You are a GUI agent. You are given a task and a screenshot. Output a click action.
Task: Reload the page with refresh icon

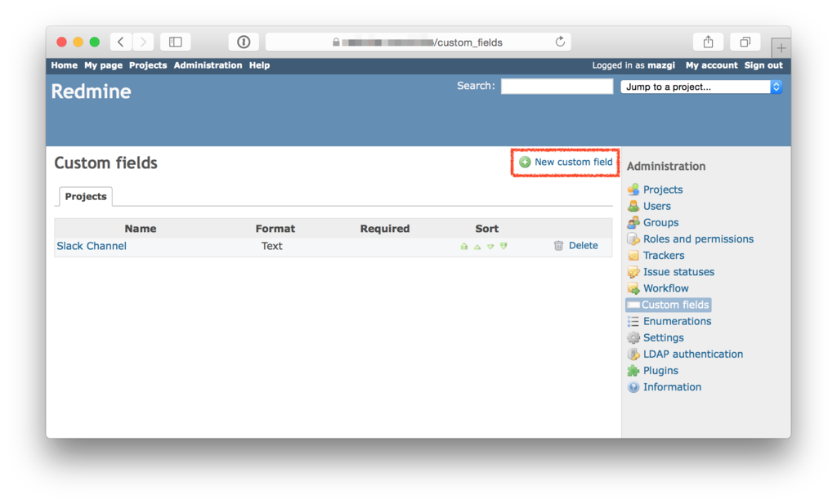(x=560, y=42)
